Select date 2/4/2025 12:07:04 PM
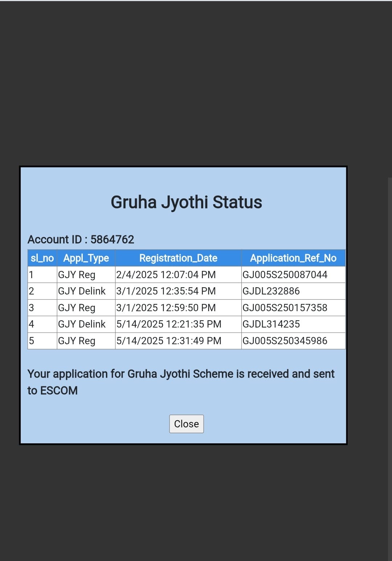The height and width of the screenshot is (561, 392). (x=166, y=275)
